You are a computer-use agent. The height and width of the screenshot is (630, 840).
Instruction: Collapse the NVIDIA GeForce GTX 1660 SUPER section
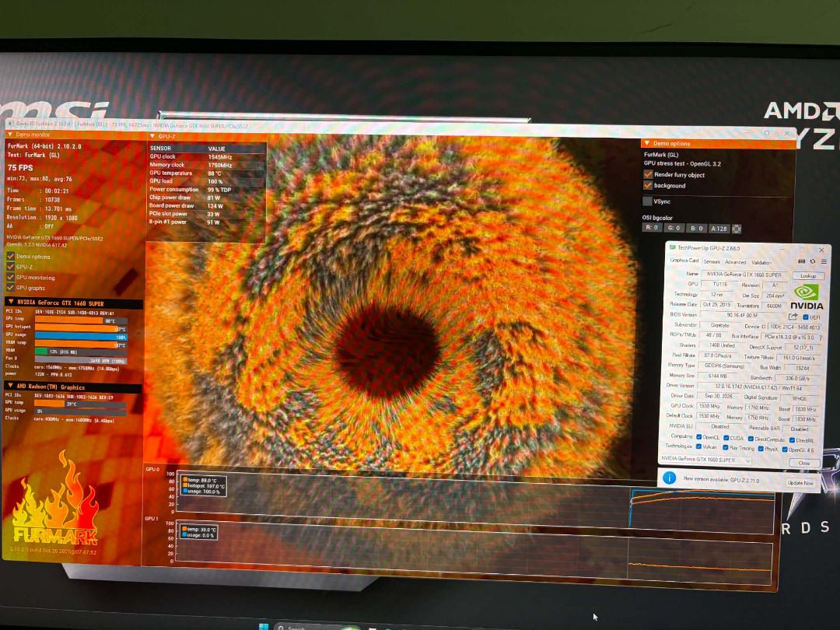(10, 302)
